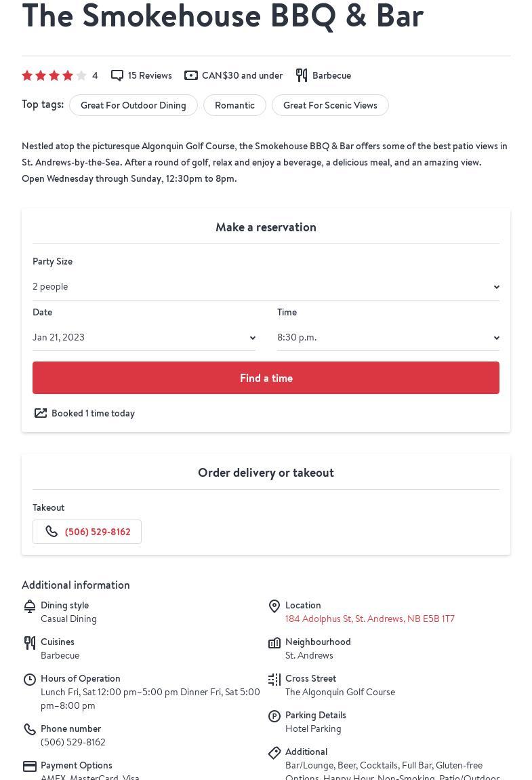Viewport: 532px width, 780px height.
Task: Click the Hours of Operation clock icon
Action: click(30, 680)
